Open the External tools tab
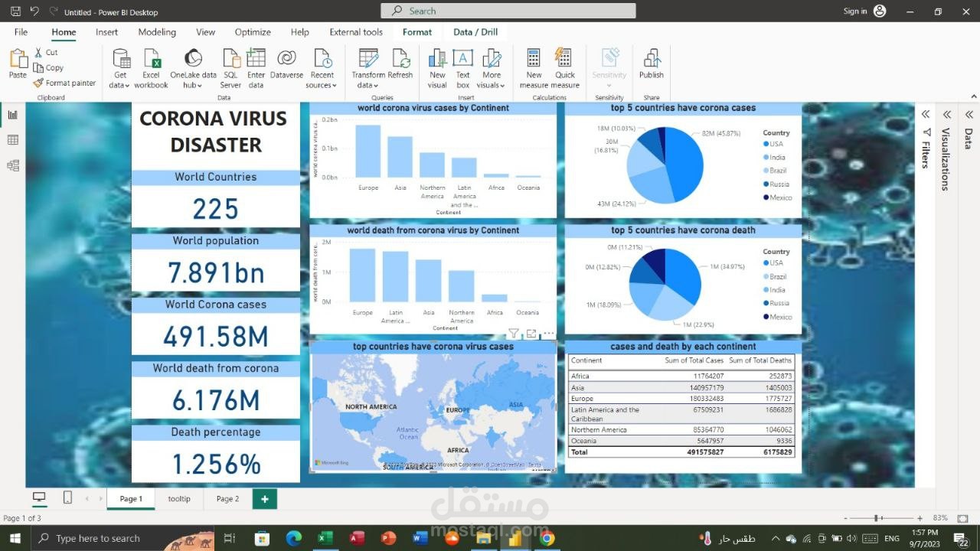The height and width of the screenshot is (551, 980). click(x=356, y=32)
